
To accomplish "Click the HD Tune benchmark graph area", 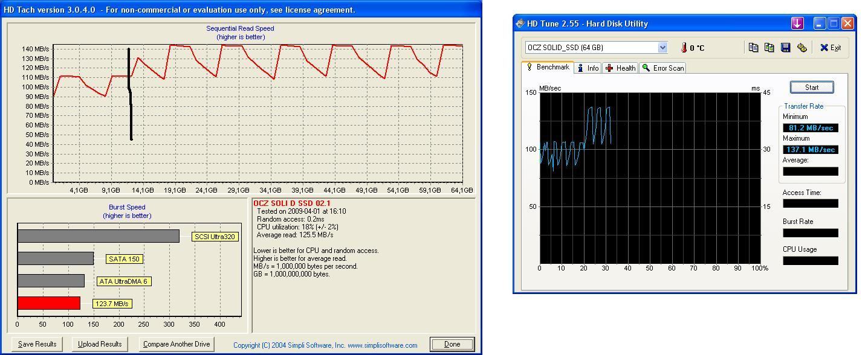I will click(x=650, y=178).
